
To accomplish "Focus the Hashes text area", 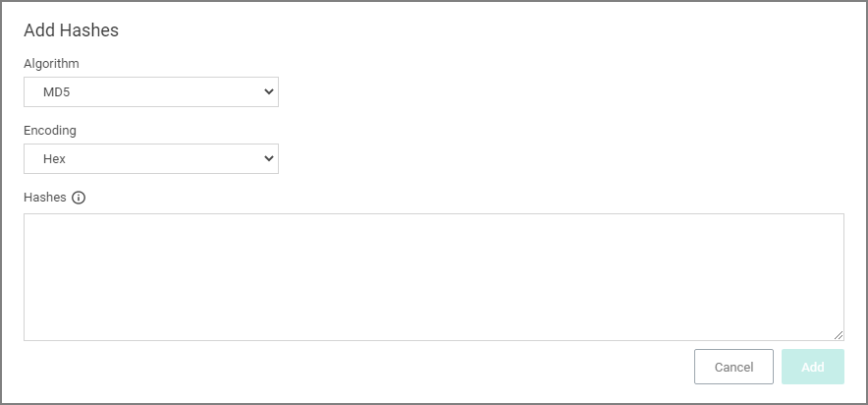I will click(434, 277).
